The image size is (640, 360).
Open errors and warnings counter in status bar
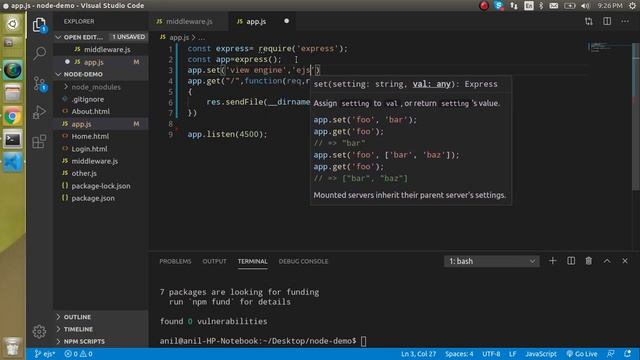click(x=78, y=354)
